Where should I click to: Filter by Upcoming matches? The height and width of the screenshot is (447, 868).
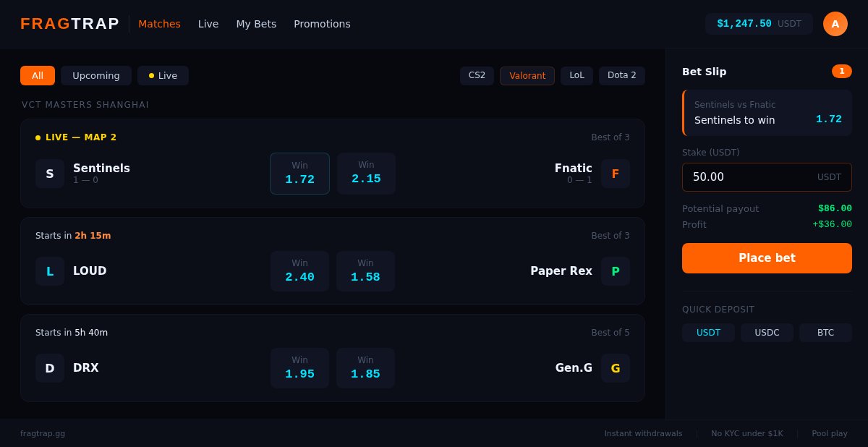tap(96, 75)
